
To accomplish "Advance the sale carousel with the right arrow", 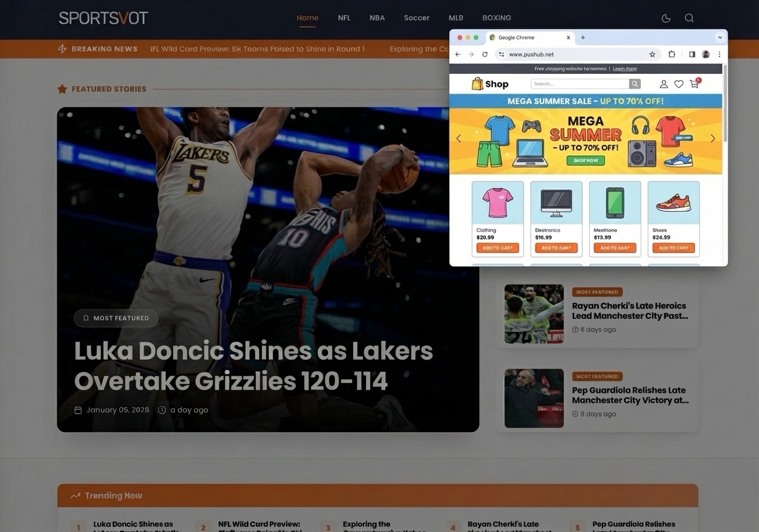I will [713, 139].
